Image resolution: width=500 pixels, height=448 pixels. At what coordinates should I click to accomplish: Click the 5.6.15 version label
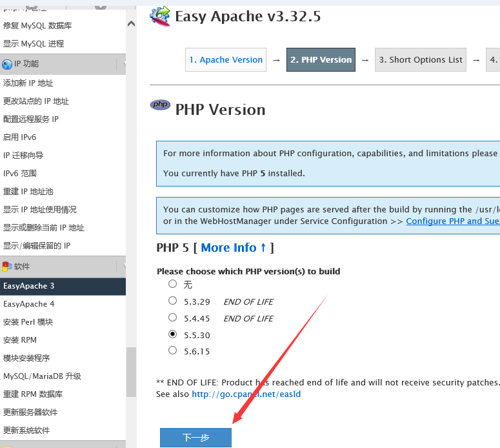[x=197, y=352]
